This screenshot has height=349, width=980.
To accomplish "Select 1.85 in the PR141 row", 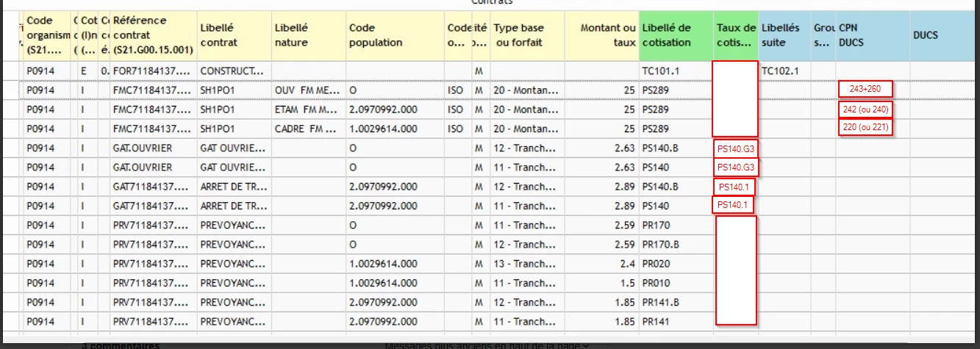I will pyautogui.click(x=602, y=321).
